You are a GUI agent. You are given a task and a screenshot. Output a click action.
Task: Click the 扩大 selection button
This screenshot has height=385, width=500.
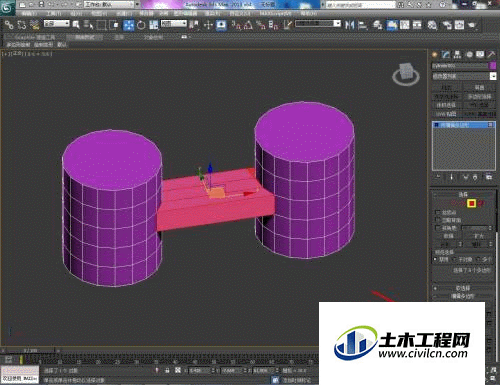(479, 236)
